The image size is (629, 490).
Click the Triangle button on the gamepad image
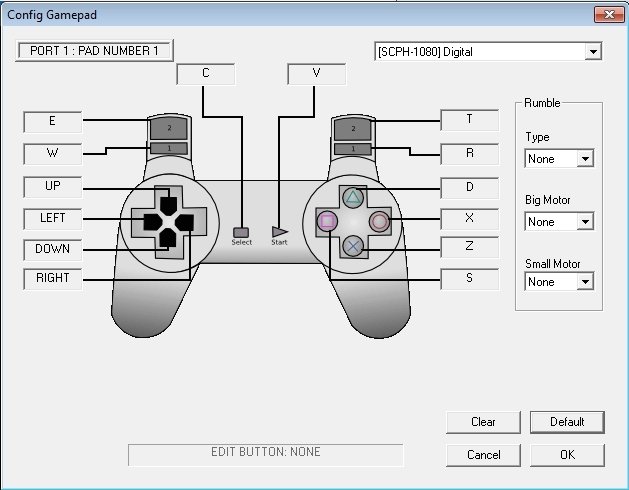353,197
